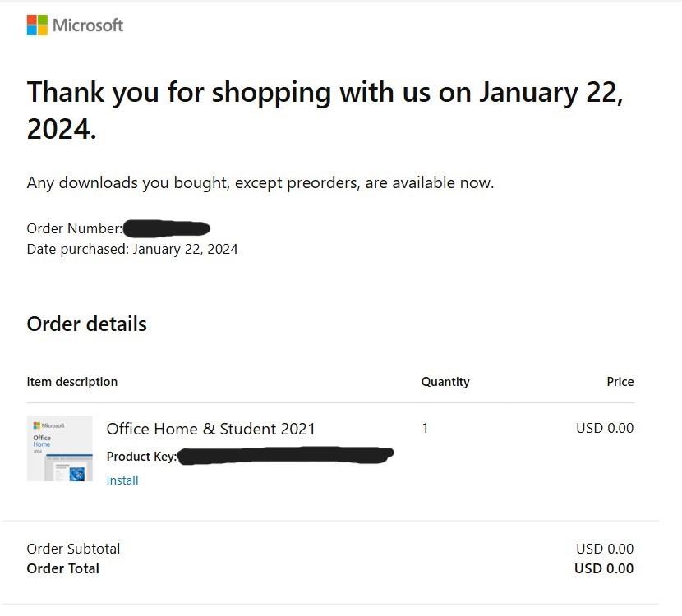682x616 pixels.
Task: Click the item price USD 0.00
Action: [605, 428]
